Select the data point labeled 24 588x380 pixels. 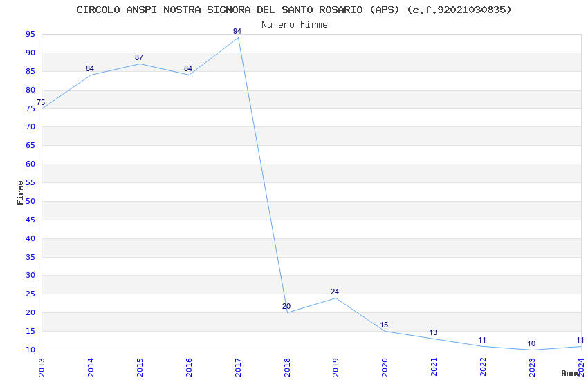[x=335, y=292]
